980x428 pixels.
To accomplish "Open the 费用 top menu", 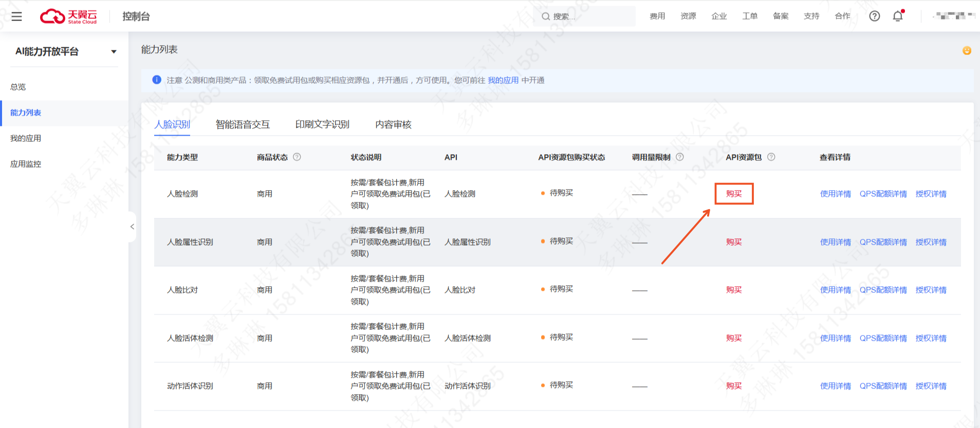I will 657,16.
